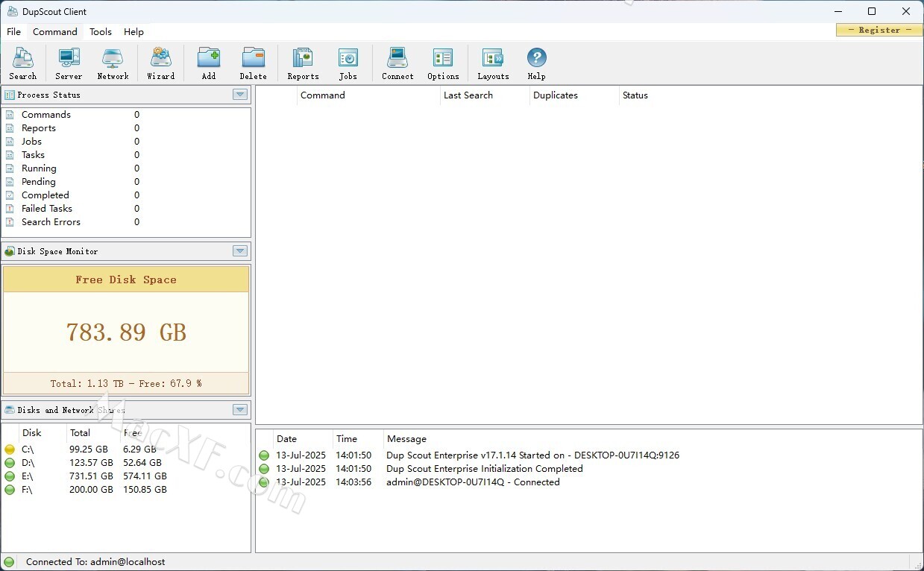
Task: Select the Pending row in Process Status
Action: [127, 182]
